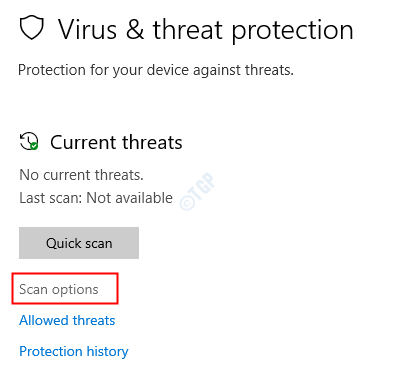Click the green checkmark badge on threats icon

(34, 146)
